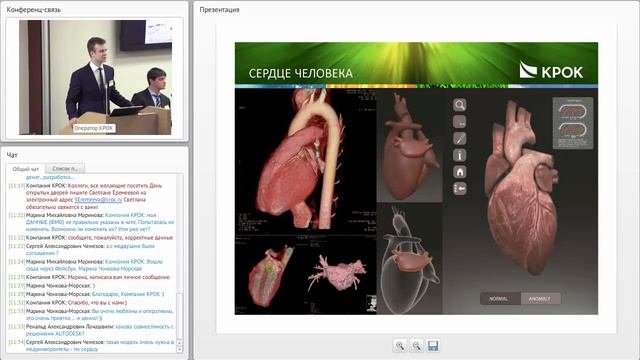Click the 11:34 Сергей message about 'по сердцу'

point(91,345)
